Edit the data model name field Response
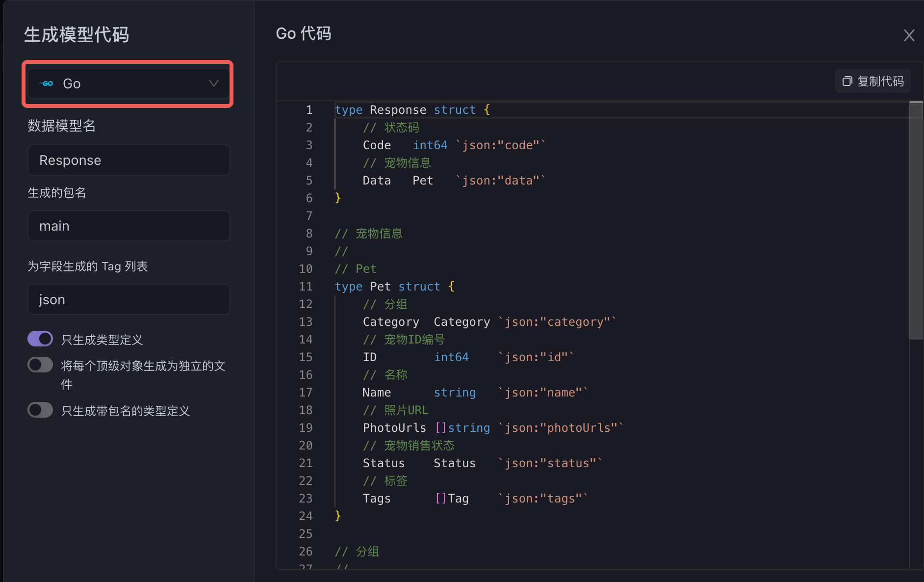This screenshot has width=924, height=582. 128,160
